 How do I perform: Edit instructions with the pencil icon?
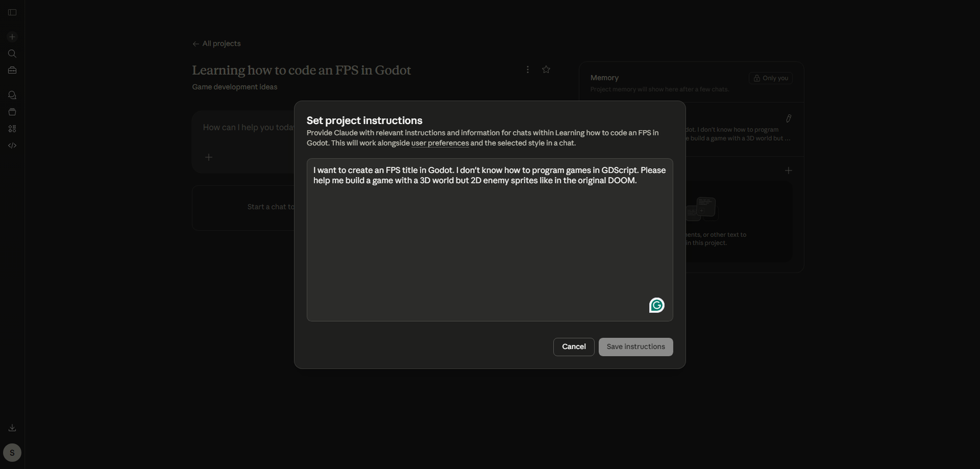(x=788, y=119)
